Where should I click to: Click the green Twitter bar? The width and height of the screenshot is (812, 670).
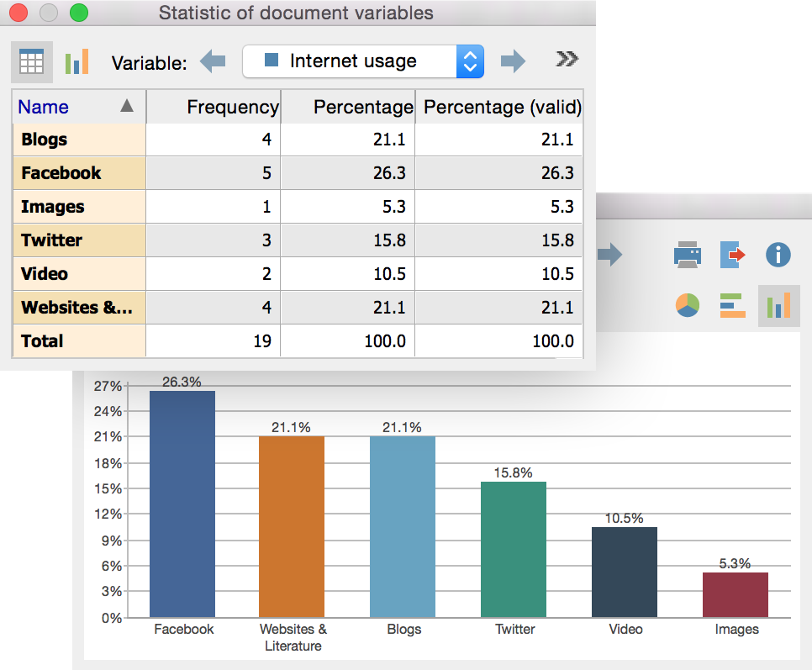pyautogui.click(x=514, y=549)
